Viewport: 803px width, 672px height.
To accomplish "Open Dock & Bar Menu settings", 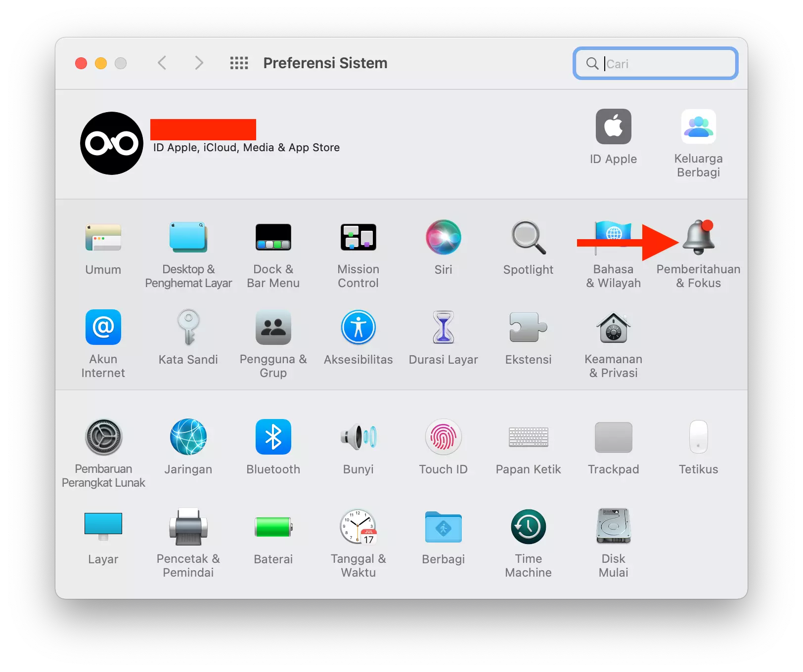I will pos(273,237).
